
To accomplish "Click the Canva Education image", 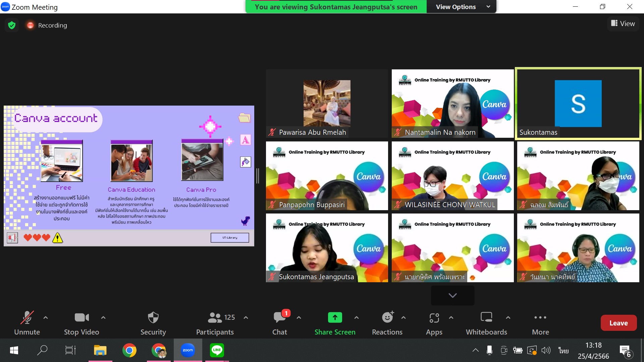I will tap(131, 161).
